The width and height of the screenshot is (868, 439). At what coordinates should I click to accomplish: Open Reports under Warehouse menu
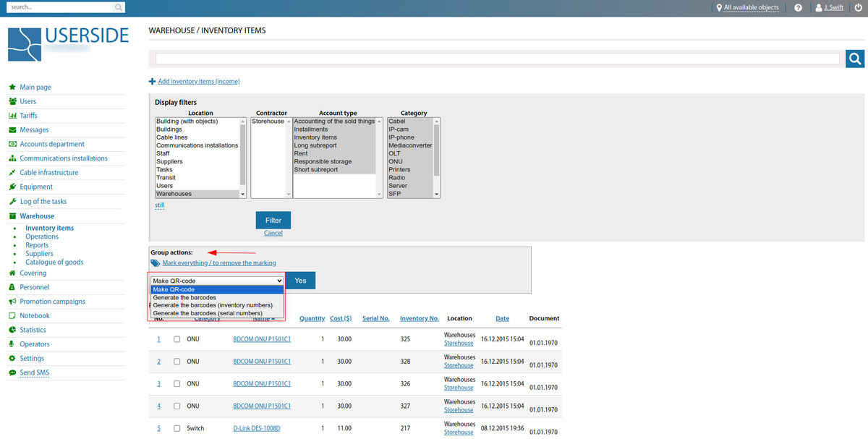37,245
